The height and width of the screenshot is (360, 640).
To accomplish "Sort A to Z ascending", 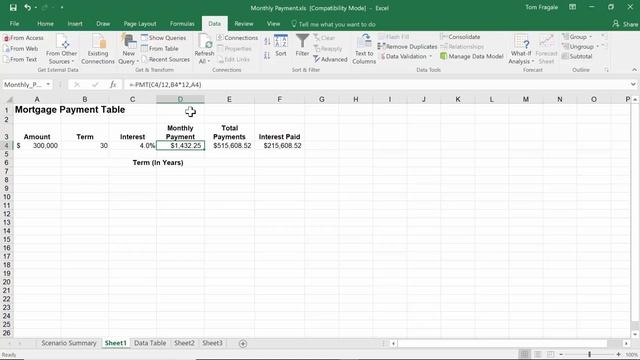I will [x=267, y=41].
